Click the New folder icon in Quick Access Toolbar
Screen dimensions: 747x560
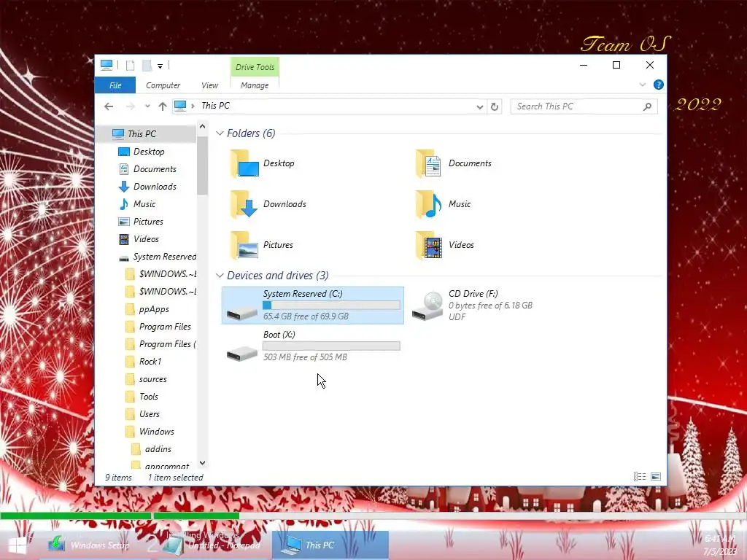(x=147, y=66)
